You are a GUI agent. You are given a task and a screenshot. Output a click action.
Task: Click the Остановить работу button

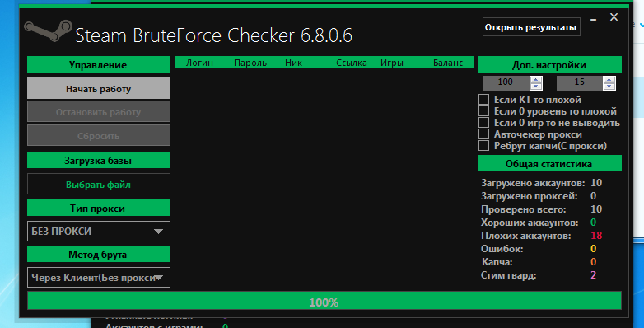pyautogui.click(x=99, y=112)
